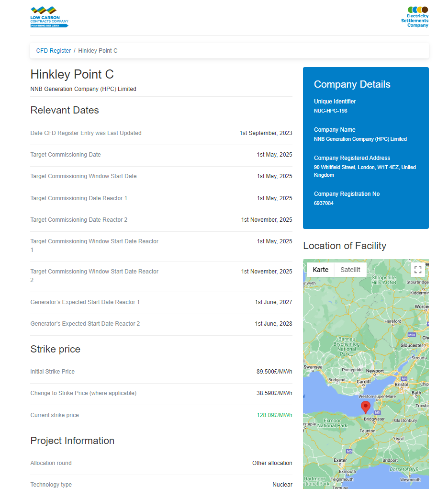Open the CFD Register breadcrumb link
The width and height of the screenshot is (448, 489).
click(54, 51)
